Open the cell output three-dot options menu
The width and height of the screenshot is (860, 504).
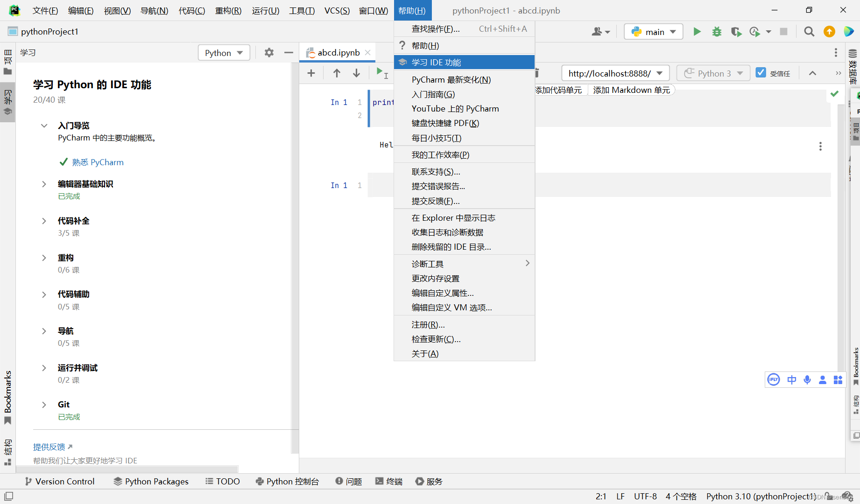tap(820, 146)
